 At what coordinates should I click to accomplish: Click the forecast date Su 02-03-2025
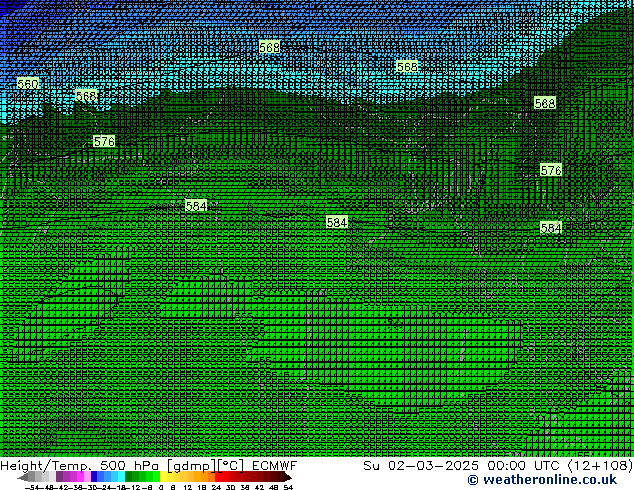coord(421,466)
